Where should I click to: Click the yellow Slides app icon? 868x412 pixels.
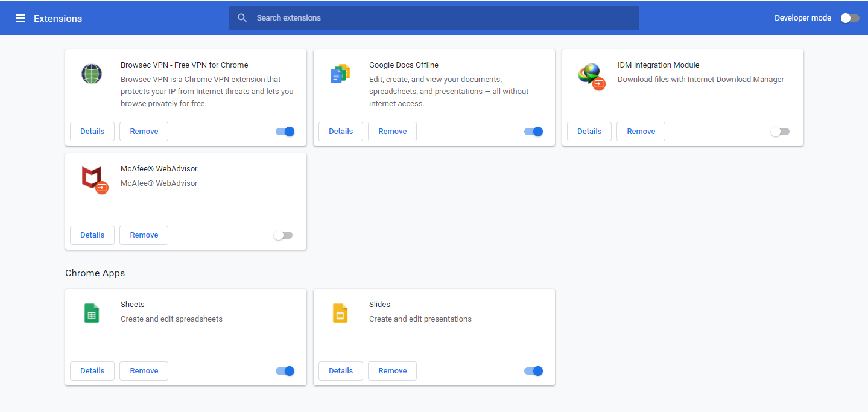coord(340,314)
